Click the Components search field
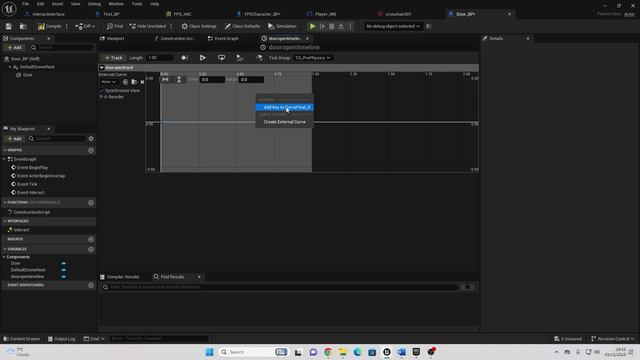The width and height of the screenshot is (640, 360). pyautogui.click(x=62, y=47)
